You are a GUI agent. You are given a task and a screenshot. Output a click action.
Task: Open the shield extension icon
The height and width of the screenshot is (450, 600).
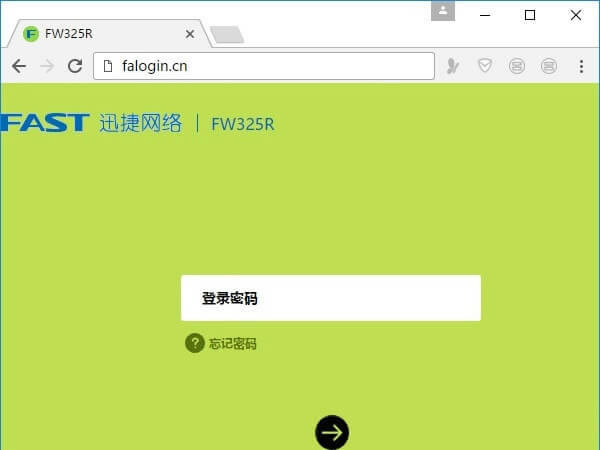click(484, 67)
